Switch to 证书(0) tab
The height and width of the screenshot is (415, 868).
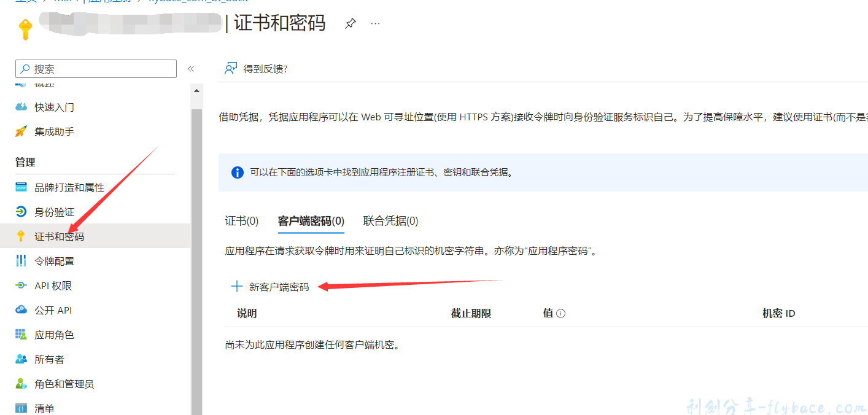[242, 221]
